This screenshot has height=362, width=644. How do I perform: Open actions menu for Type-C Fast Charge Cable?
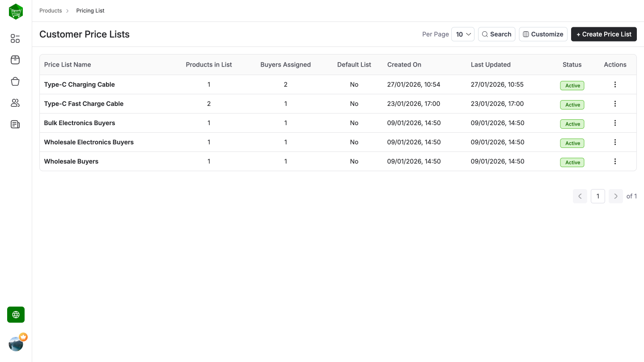point(615,103)
